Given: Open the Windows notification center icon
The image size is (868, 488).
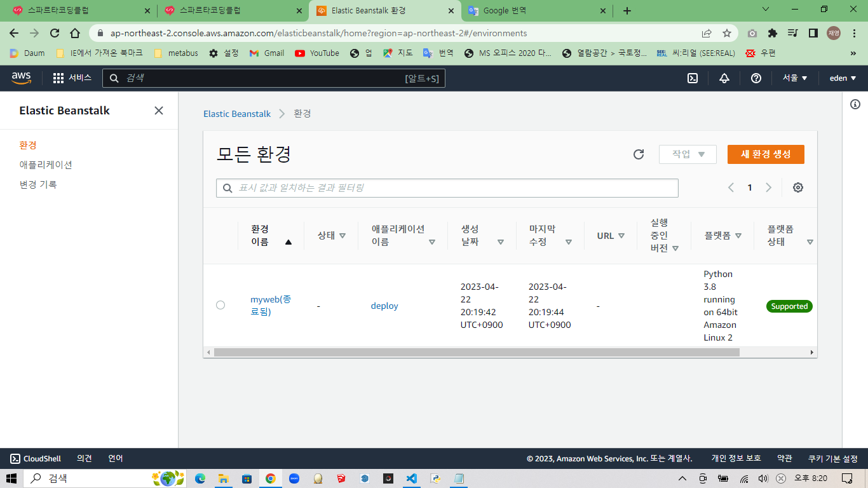Looking at the screenshot, I should click(846, 478).
